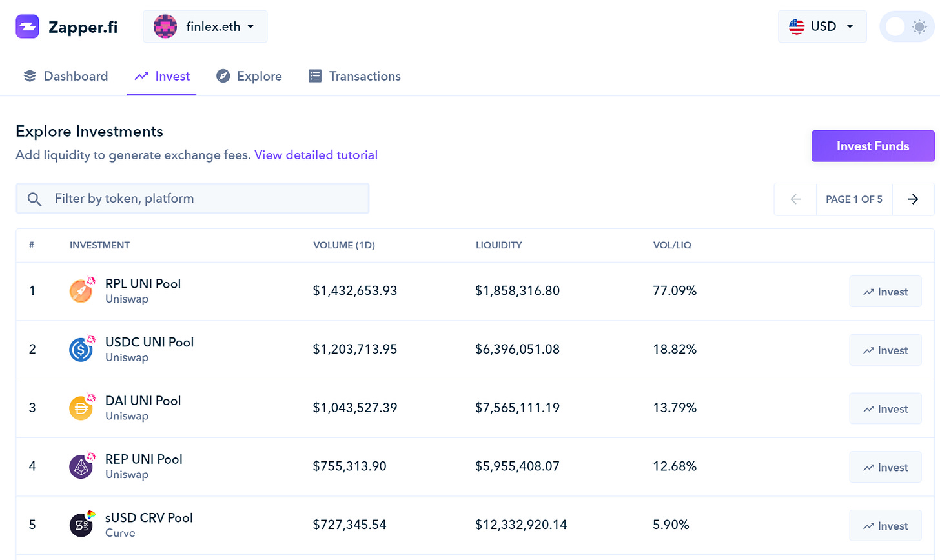The width and height of the screenshot is (940, 560).
Task: Click the US flag icon
Action: pos(797,26)
